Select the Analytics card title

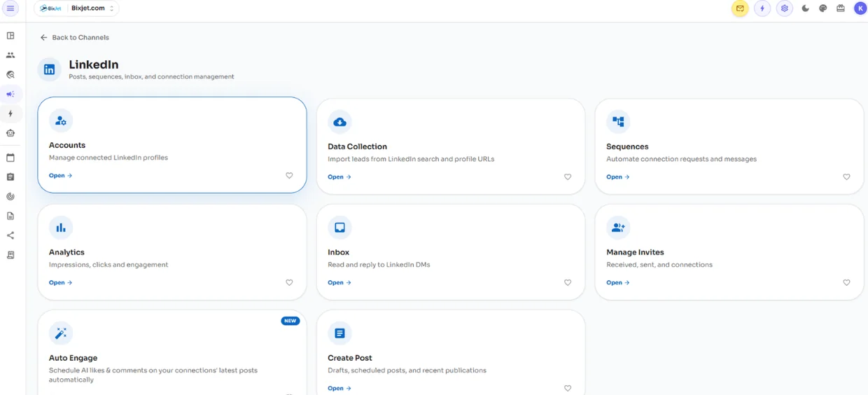point(66,252)
